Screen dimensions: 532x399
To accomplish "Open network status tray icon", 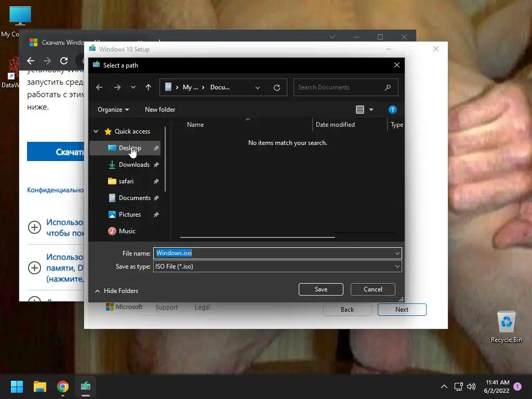I will [458, 387].
